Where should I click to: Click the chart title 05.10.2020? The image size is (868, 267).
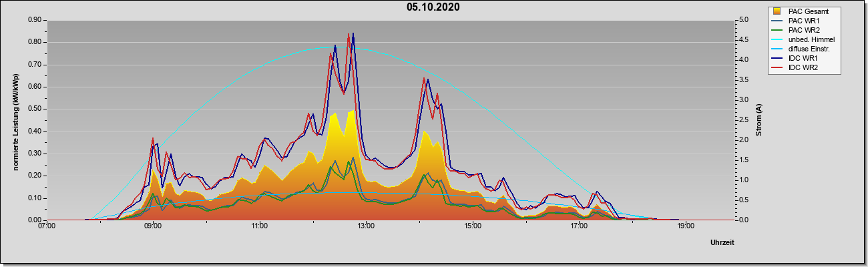(433, 8)
